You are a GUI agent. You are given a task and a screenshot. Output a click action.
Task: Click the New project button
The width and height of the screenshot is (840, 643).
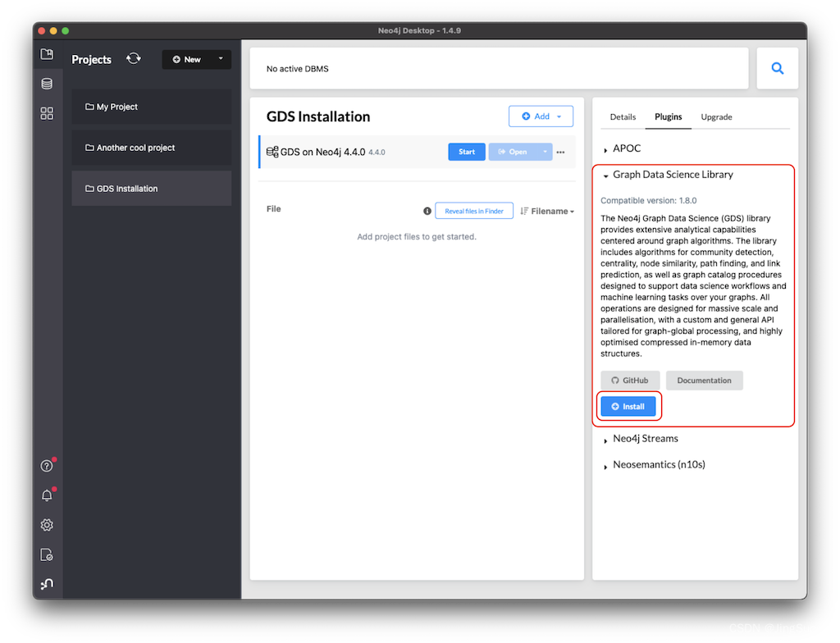[x=186, y=60]
